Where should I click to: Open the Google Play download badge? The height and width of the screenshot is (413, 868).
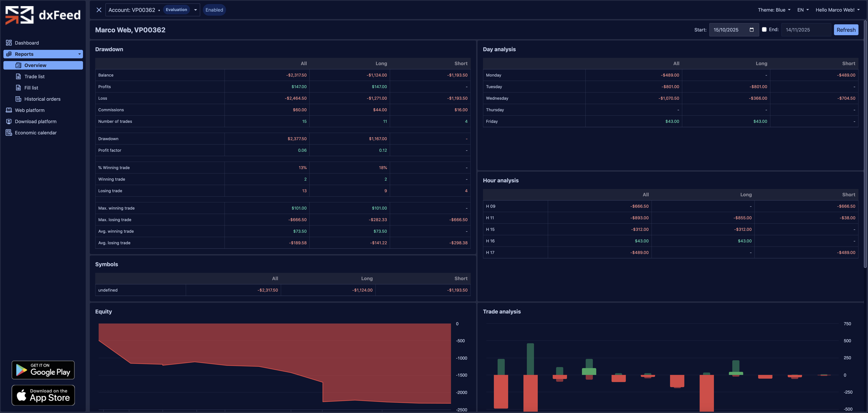coord(43,370)
